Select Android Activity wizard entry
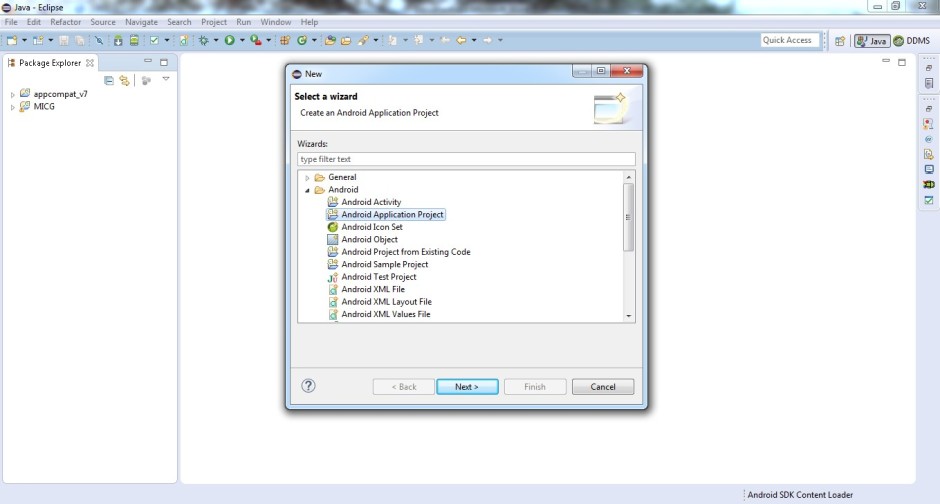This screenshot has height=504, width=940. (x=370, y=202)
